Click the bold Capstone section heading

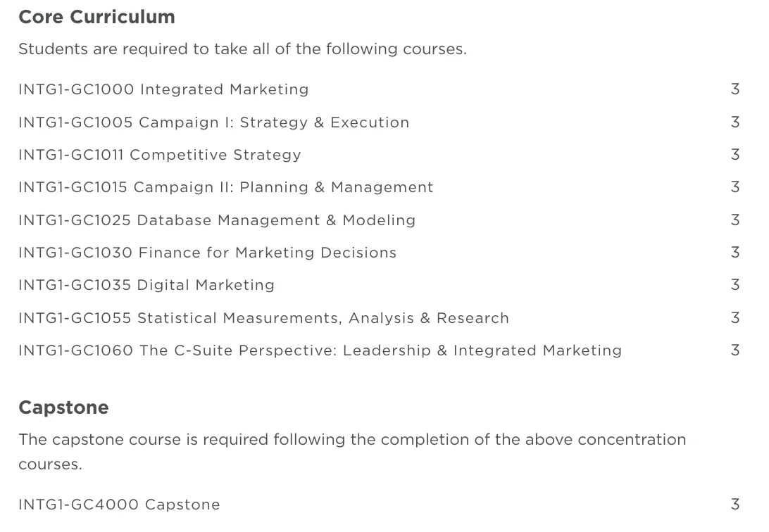click(x=63, y=407)
